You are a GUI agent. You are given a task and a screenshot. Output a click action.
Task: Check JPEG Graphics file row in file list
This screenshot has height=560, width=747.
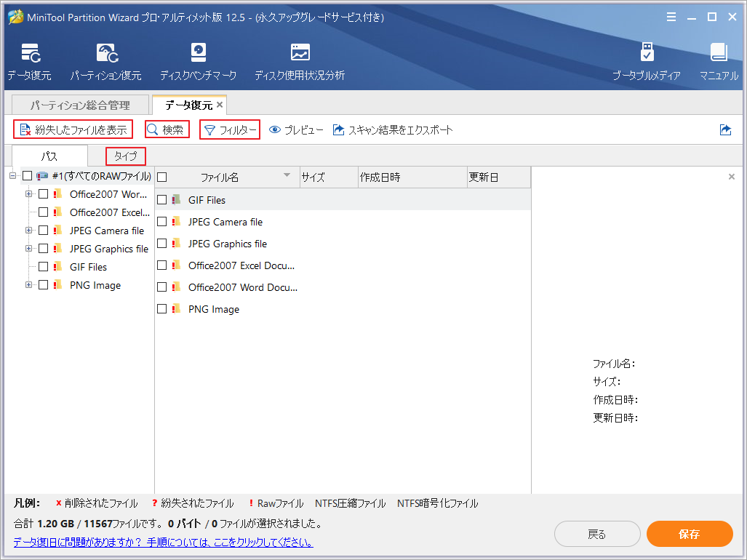click(x=162, y=244)
